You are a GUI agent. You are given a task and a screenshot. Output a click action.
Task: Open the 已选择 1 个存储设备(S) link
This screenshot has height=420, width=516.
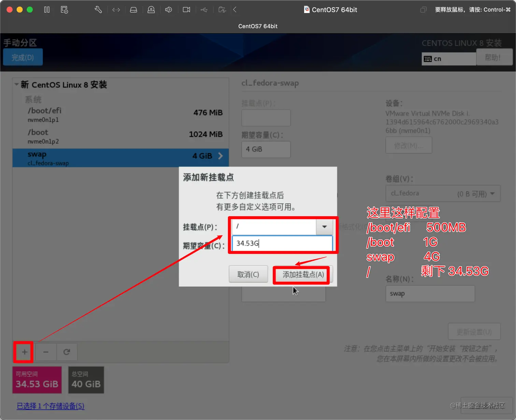pyautogui.click(x=51, y=406)
